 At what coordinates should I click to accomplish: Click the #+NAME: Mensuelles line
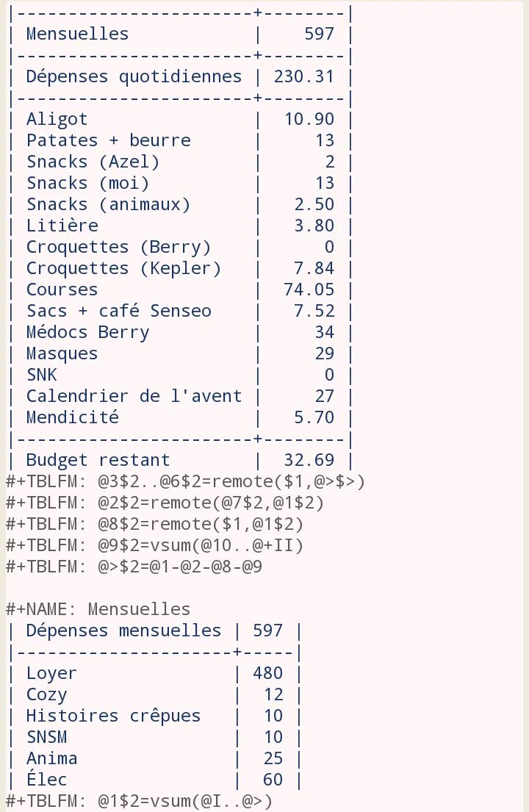point(98,609)
